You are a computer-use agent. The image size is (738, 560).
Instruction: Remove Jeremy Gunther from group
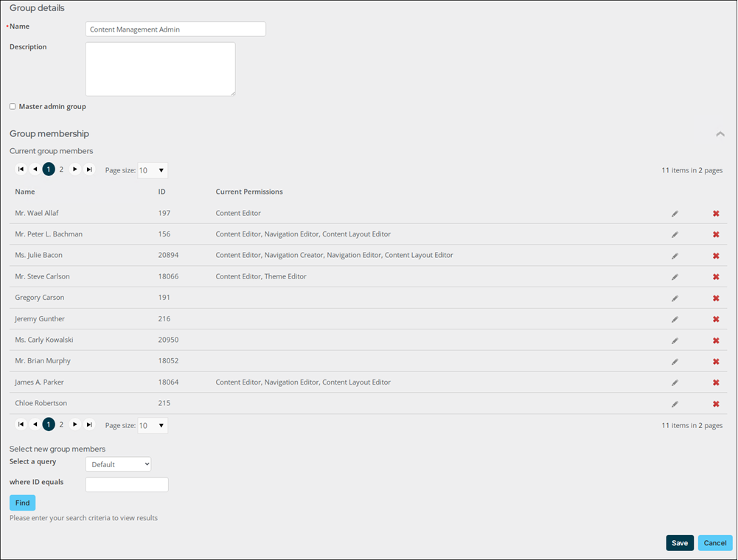pyautogui.click(x=716, y=319)
